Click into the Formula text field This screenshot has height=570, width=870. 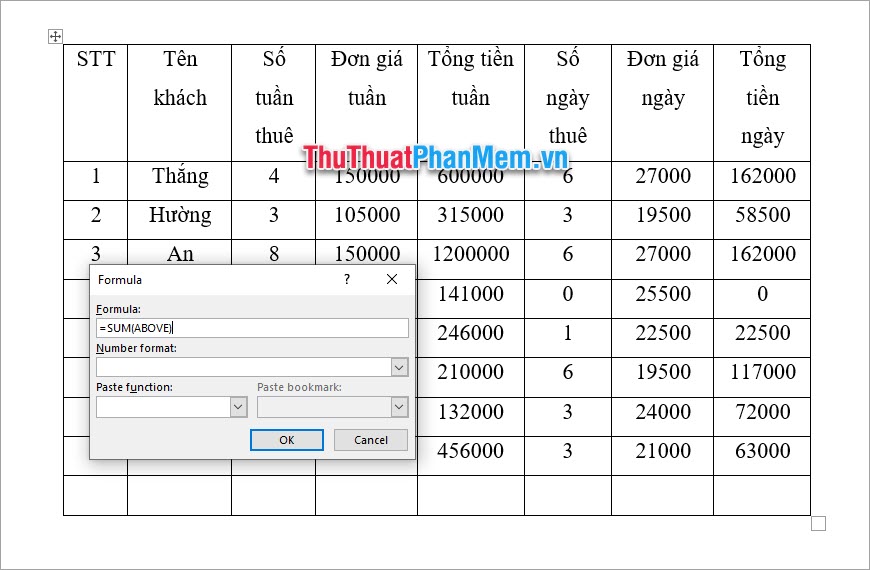pyautogui.click(x=252, y=328)
